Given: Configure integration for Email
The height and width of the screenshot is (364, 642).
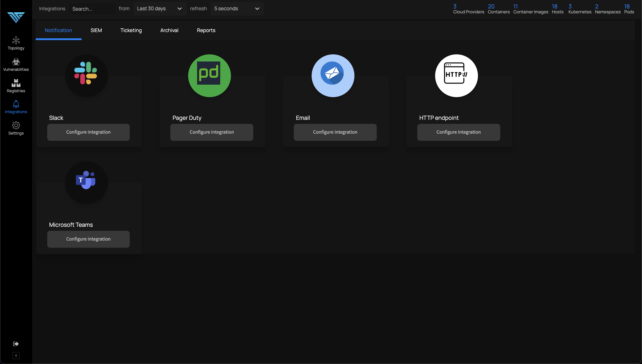Looking at the screenshot, I should (335, 132).
